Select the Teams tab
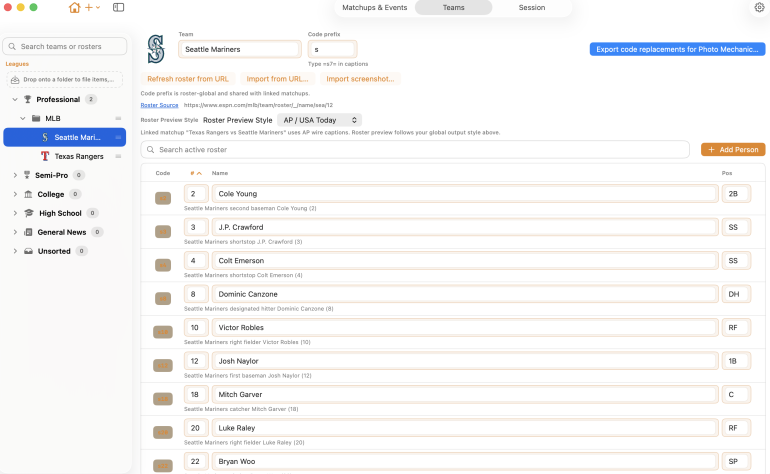The width and height of the screenshot is (770, 474). click(x=453, y=7)
